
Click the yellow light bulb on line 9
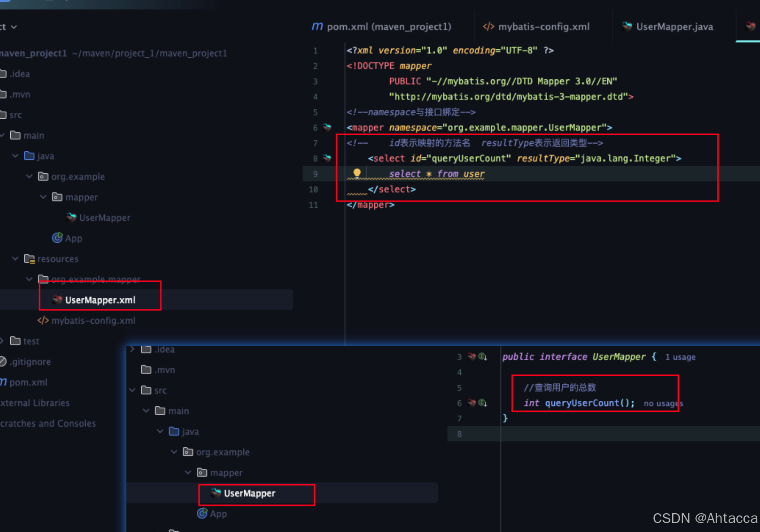pos(357,173)
